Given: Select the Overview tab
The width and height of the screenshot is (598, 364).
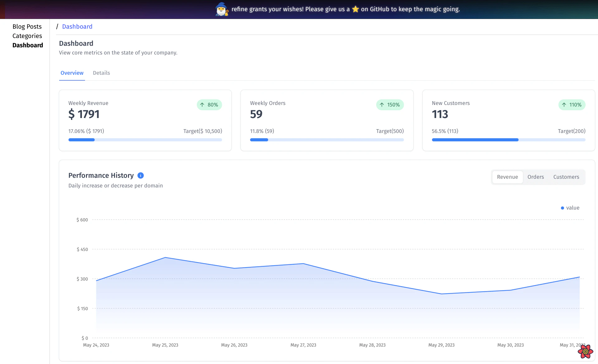Looking at the screenshot, I should (72, 73).
